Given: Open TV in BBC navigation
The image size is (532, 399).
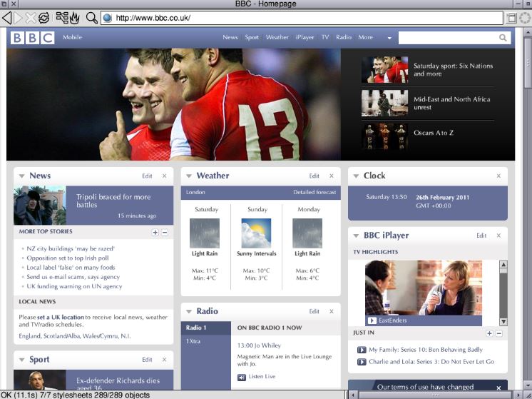Looking at the screenshot, I should click(x=325, y=37).
